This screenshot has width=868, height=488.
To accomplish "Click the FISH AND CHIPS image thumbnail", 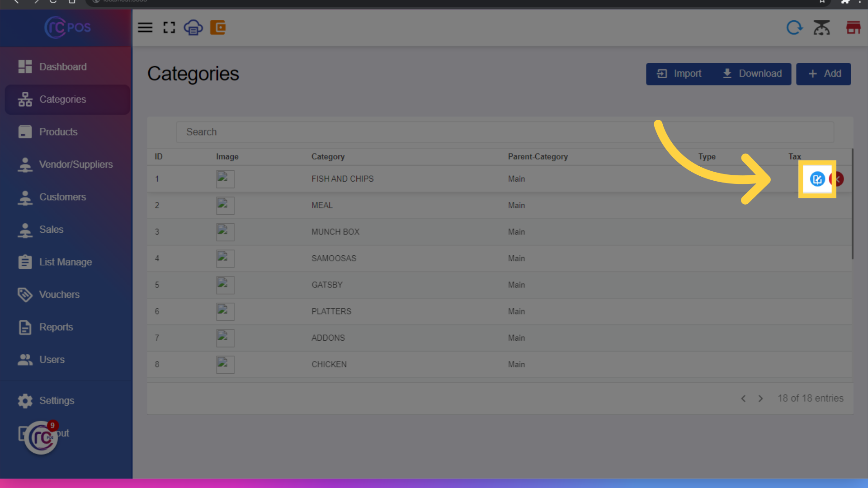I will pos(225,179).
